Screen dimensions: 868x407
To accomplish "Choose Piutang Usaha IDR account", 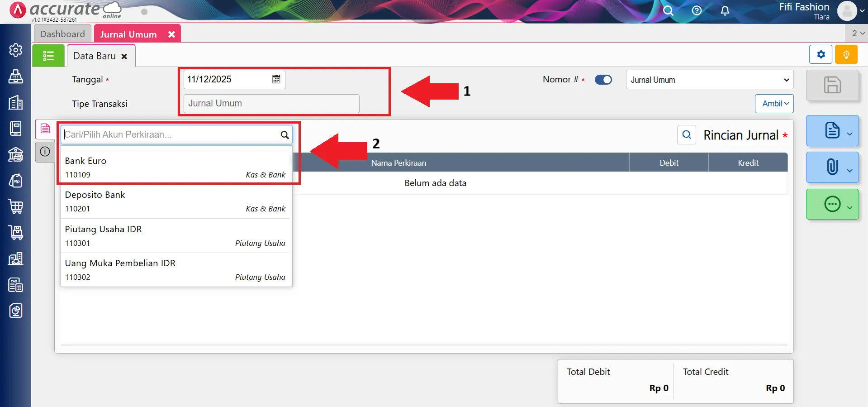I will 175,235.
